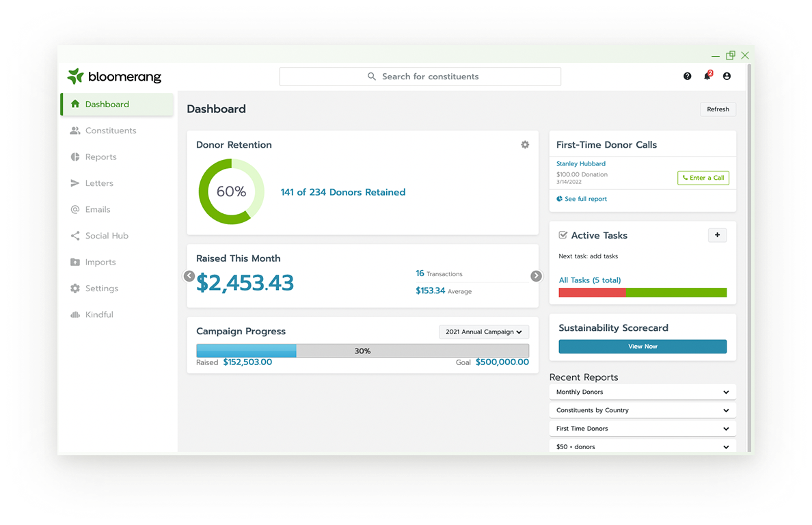
Task: Click Enter a Call button
Action: click(703, 178)
